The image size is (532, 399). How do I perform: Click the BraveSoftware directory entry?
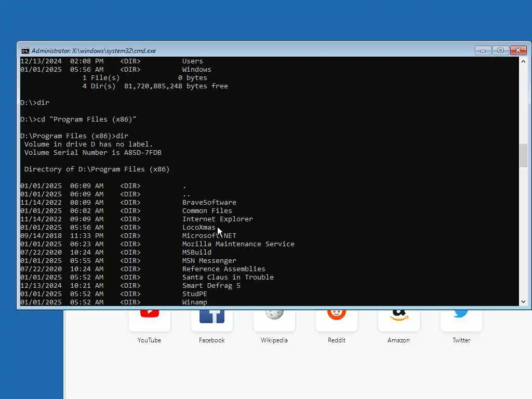[209, 202]
